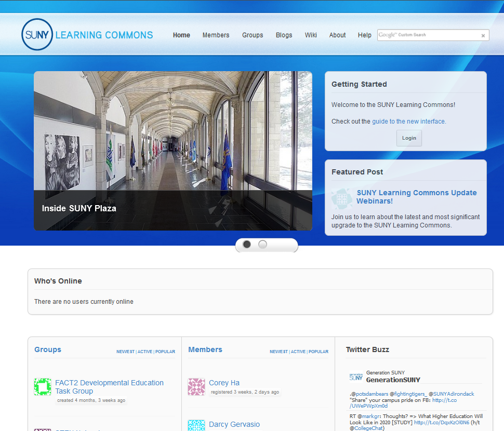504x431 pixels.
Task: Go to the Home menu item
Action: pyautogui.click(x=181, y=35)
